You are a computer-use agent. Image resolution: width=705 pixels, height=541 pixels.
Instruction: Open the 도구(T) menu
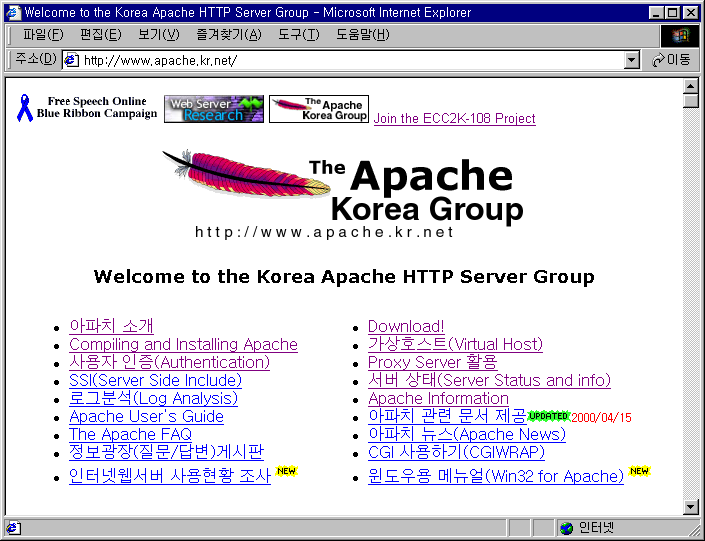coord(299,35)
